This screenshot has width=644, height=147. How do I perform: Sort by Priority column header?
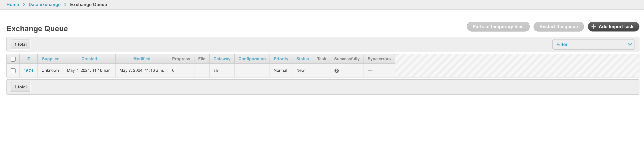(x=281, y=59)
